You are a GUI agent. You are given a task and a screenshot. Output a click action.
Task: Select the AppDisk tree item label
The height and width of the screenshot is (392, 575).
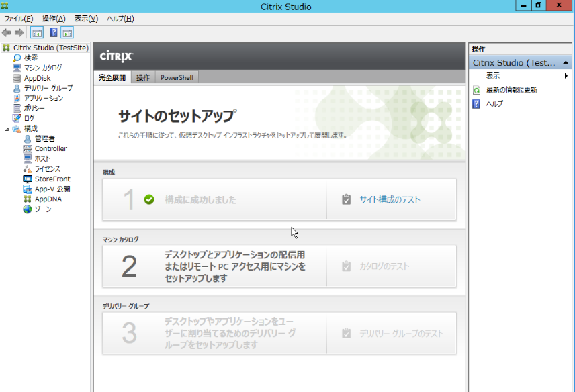[38, 78]
